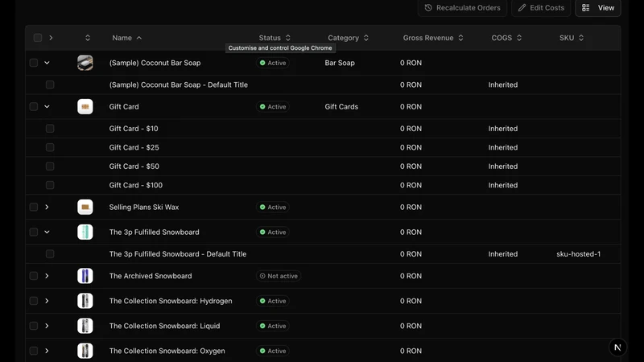The width and height of the screenshot is (644, 362).
Task: Click Collection Snowboard: Liquid thumbnail
Action: coord(85,326)
